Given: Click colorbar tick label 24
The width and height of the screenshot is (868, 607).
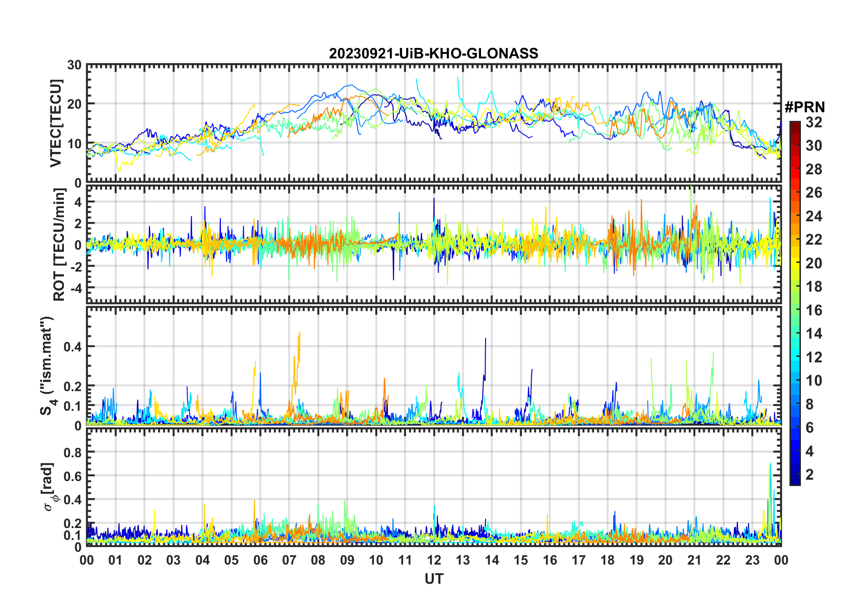Looking at the screenshot, I should pyautogui.click(x=814, y=216).
